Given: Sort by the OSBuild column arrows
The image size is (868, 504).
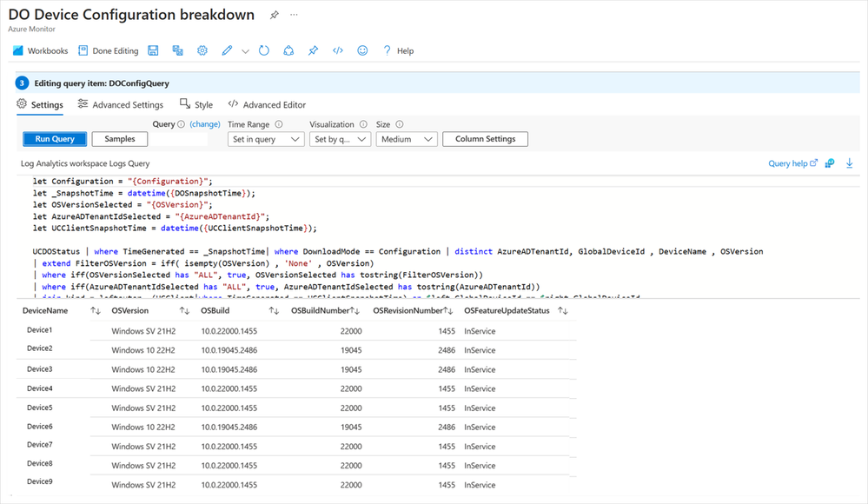Looking at the screenshot, I should pos(274,311).
